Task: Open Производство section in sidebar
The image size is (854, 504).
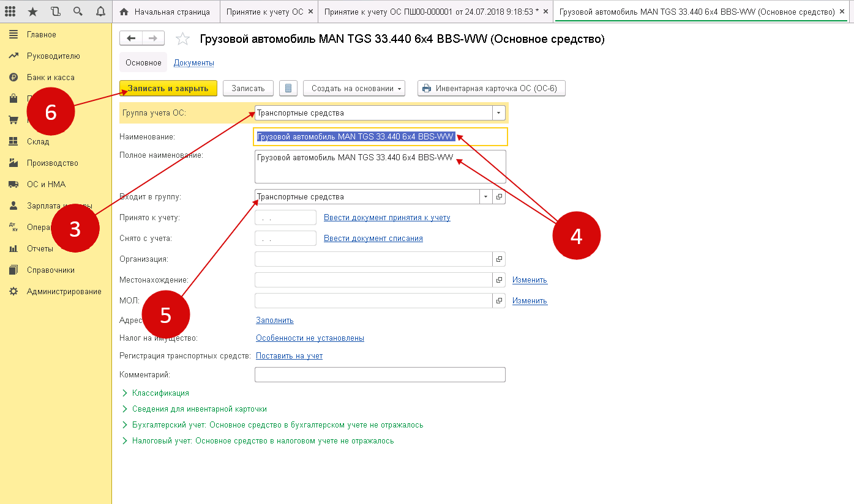Action: click(x=53, y=163)
